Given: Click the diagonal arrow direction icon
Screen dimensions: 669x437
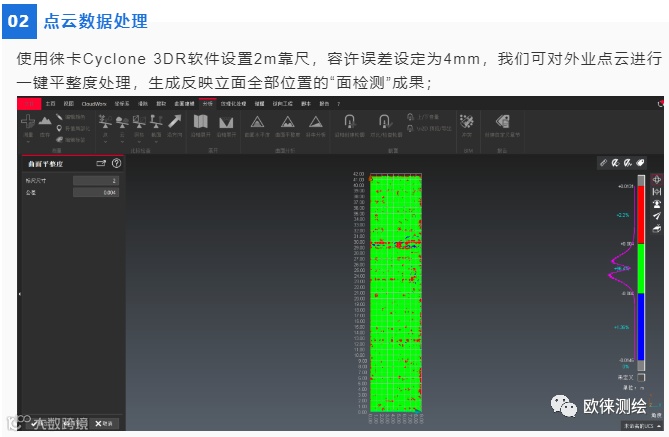Looking at the screenshot, I should pos(174,122).
